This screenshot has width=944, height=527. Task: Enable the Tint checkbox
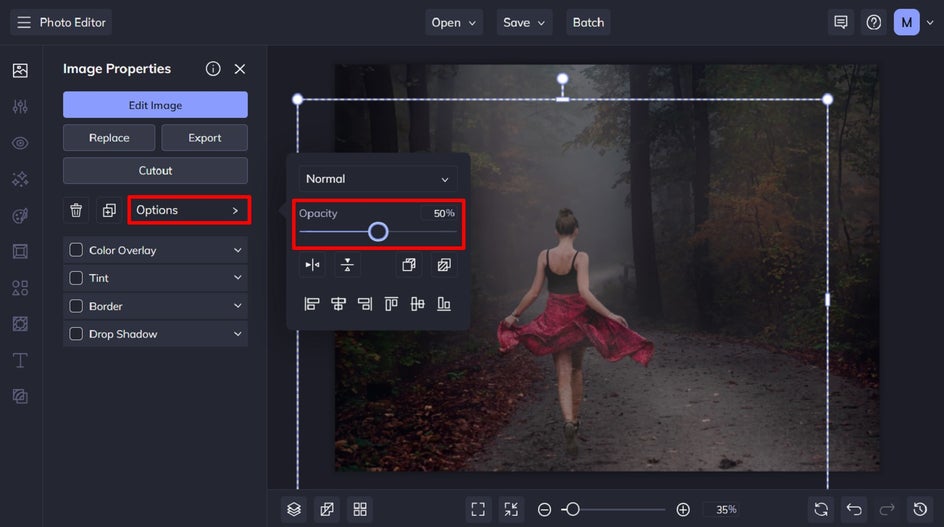point(76,278)
